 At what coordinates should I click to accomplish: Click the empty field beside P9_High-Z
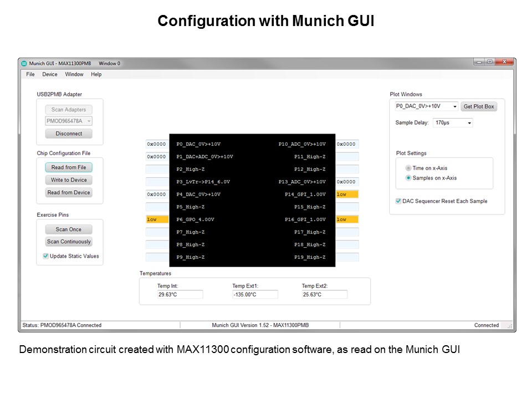pos(157,257)
